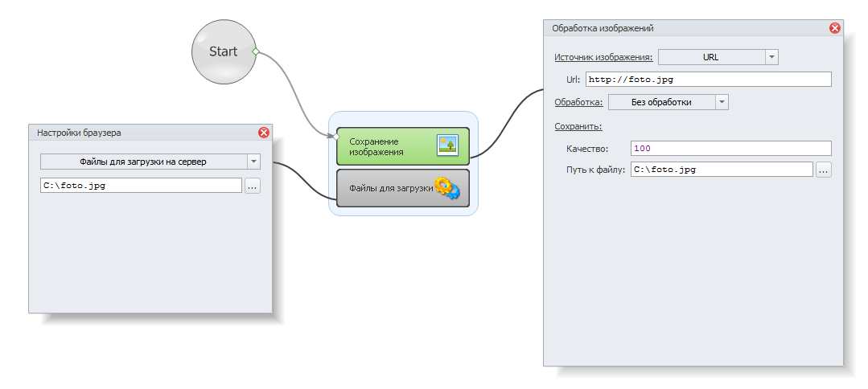This screenshot has height=389, width=868.
Task: Click the Качество label
Action: pos(587,149)
